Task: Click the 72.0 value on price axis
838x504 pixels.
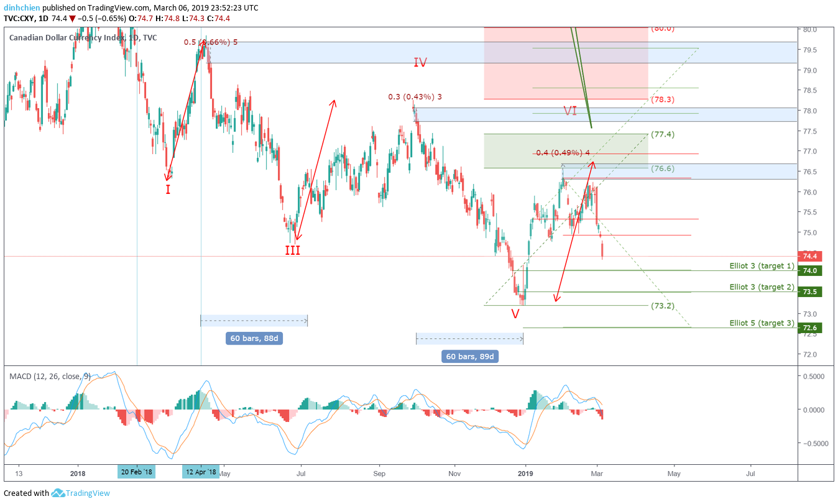Action: point(809,354)
